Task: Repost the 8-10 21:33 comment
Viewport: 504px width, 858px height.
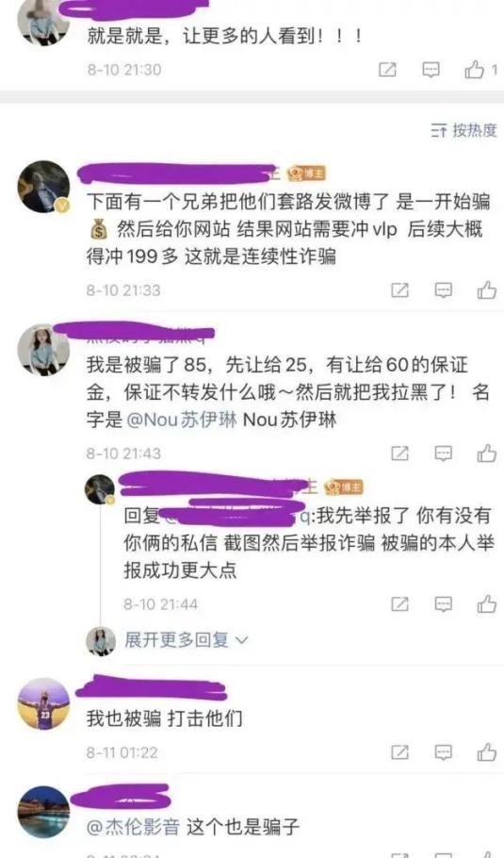Action: 399,290
